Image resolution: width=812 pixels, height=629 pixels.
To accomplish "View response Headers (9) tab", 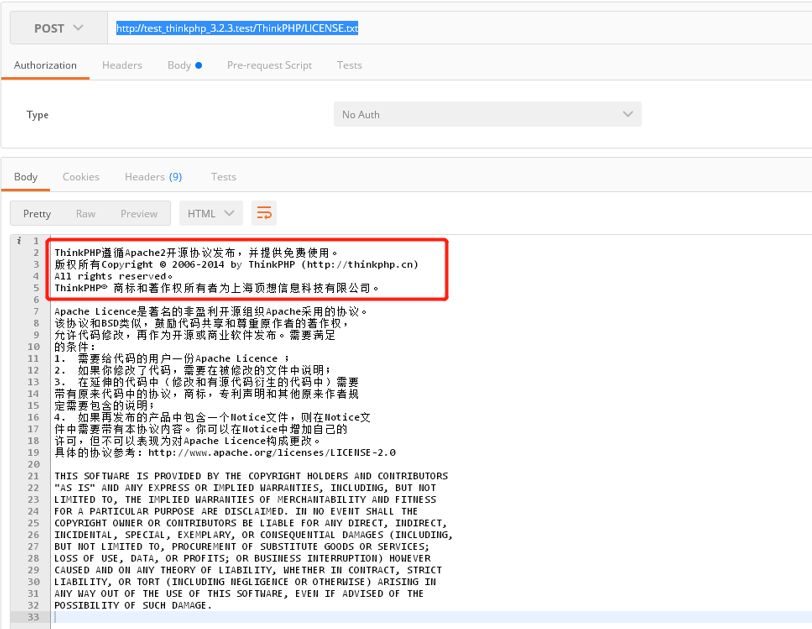I will (x=153, y=177).
